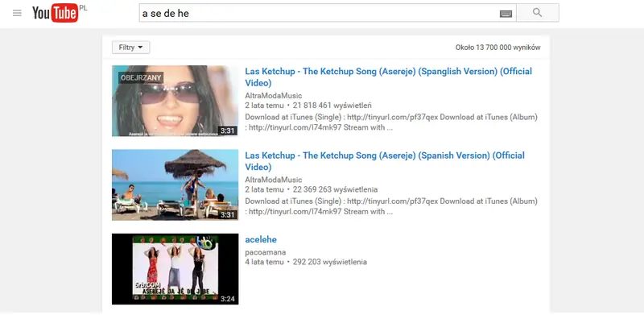This screenshot has width=644, height=315.
Task: Click the OBEJRZANY watched label
Action: click(141, 77)
